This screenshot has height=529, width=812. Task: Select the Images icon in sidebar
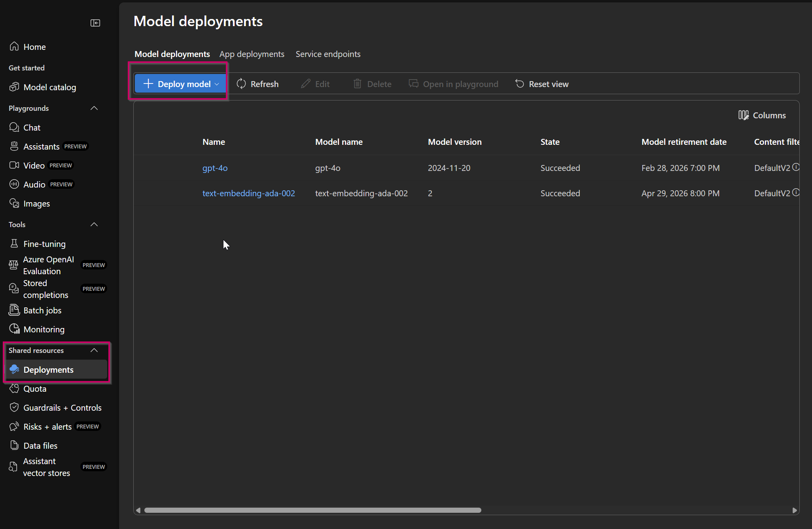pyautogui.click(x=14, y=203)
